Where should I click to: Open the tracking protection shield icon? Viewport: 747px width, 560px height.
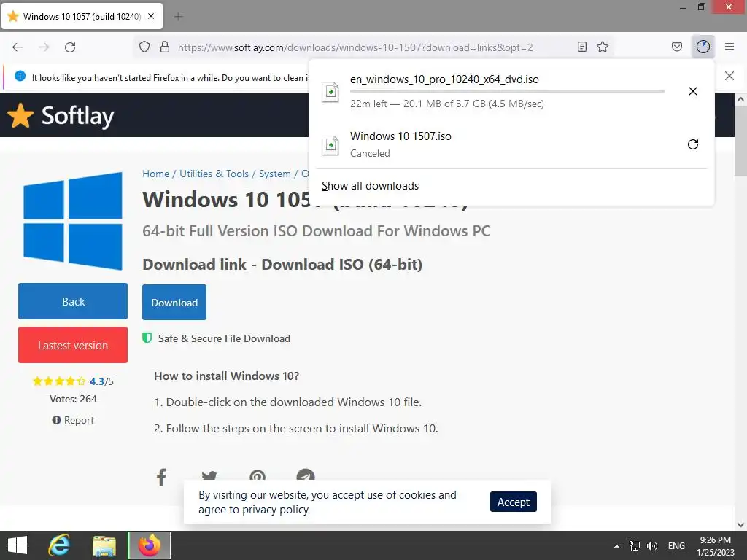(144, 47)
